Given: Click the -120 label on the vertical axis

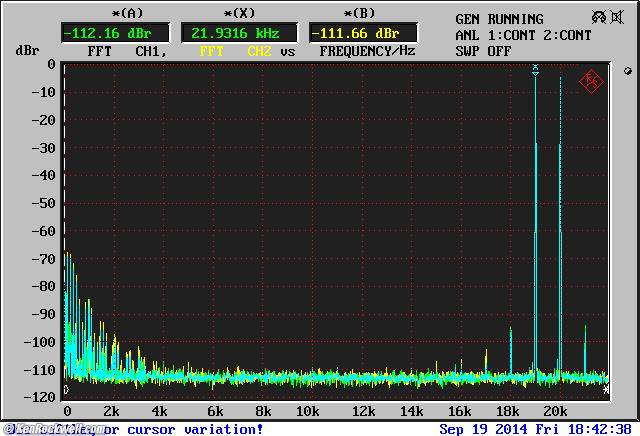Looking at the screenshot, I should (40, 397).
